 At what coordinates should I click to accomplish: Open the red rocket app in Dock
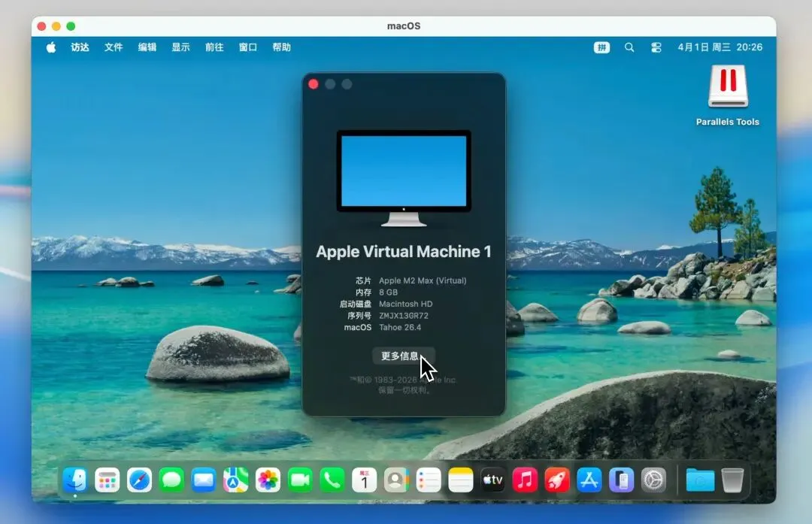tap(556, 480)
